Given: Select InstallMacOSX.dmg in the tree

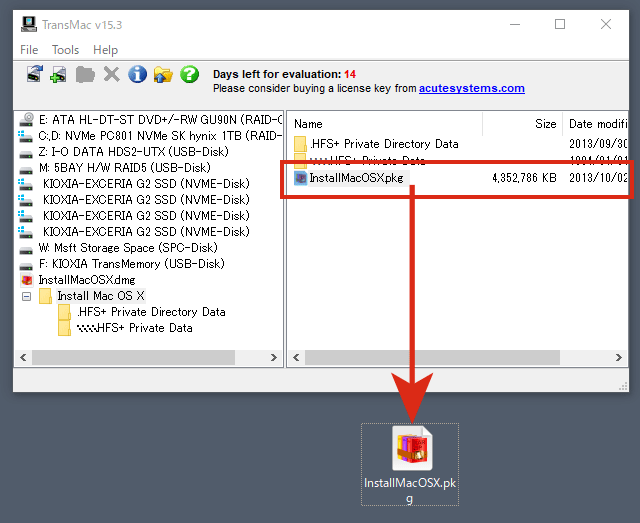Looking at the screenshot, I should click(87, 280).
